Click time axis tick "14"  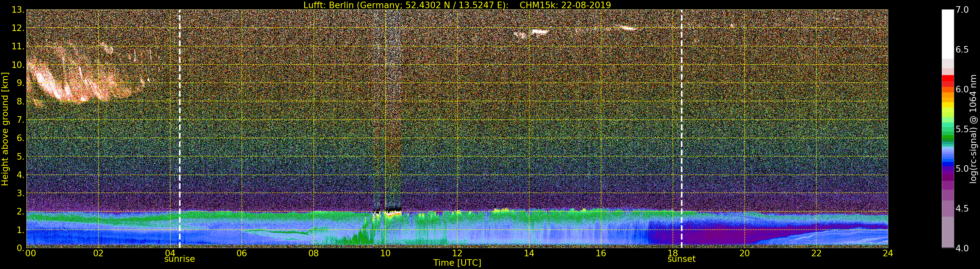point(529,253)
